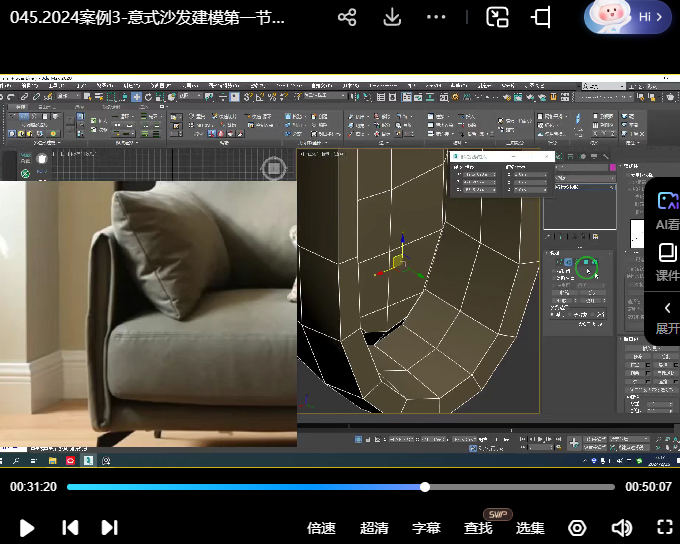The image size is (680, 544).
Task: Click the 查找 search button
Action: click(x=478, y=528)
